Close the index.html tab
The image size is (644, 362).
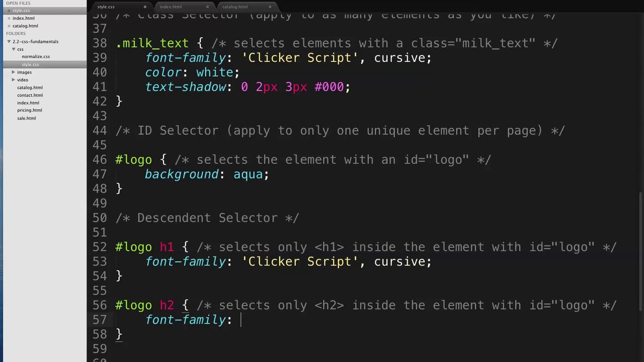coord(207,7)
